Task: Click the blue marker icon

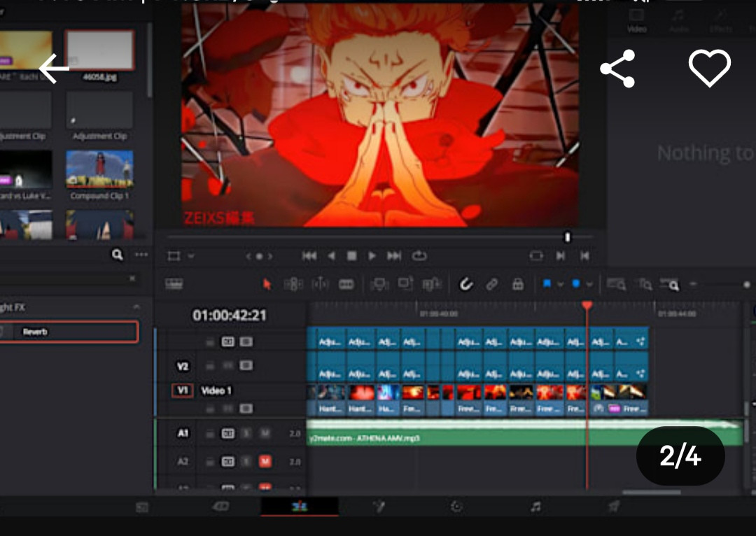Action: (x=575, y=283)
